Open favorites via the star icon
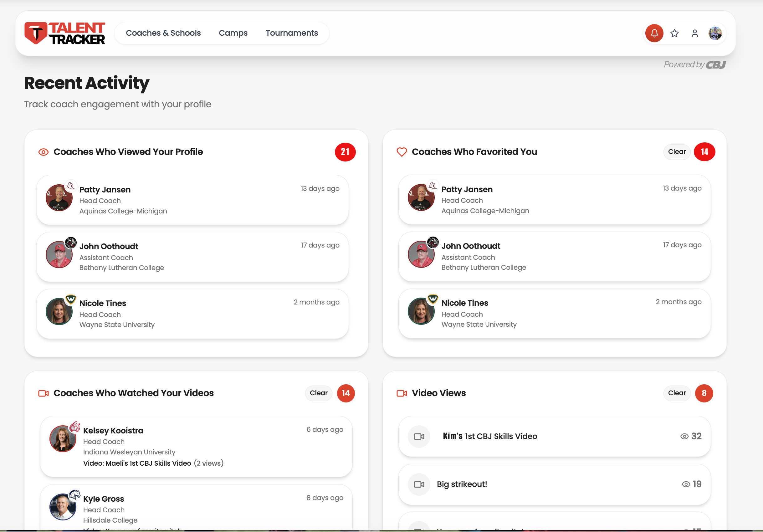 (674, 33)
